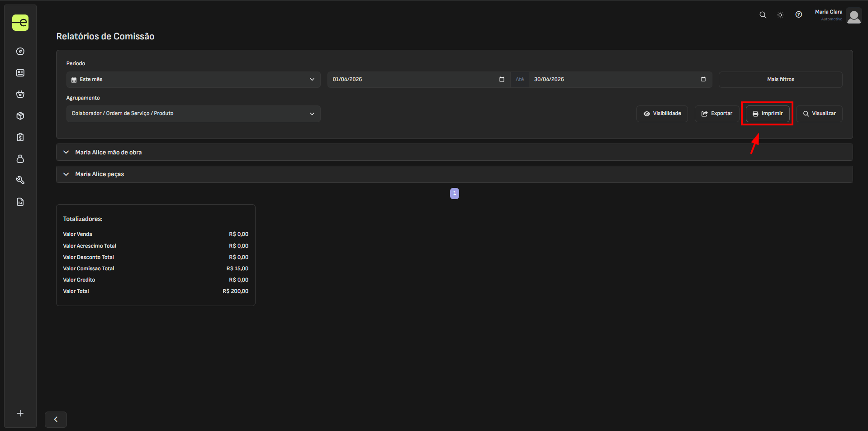This screenshot has width=868, height=431.
Task: Open the contact card icon in sidebar
Action: [x=20, y=73]
